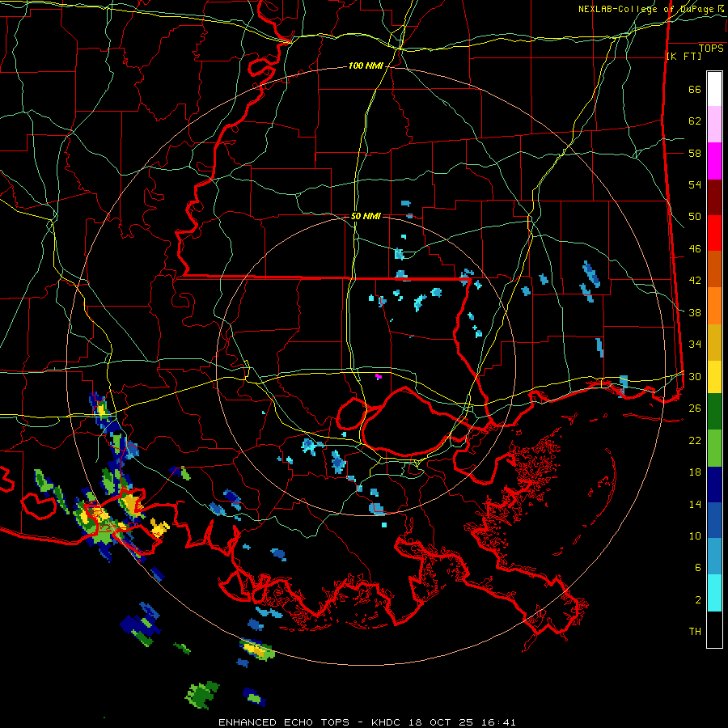Click the "46" legend value
728x728 pixels.
[695, 249]
